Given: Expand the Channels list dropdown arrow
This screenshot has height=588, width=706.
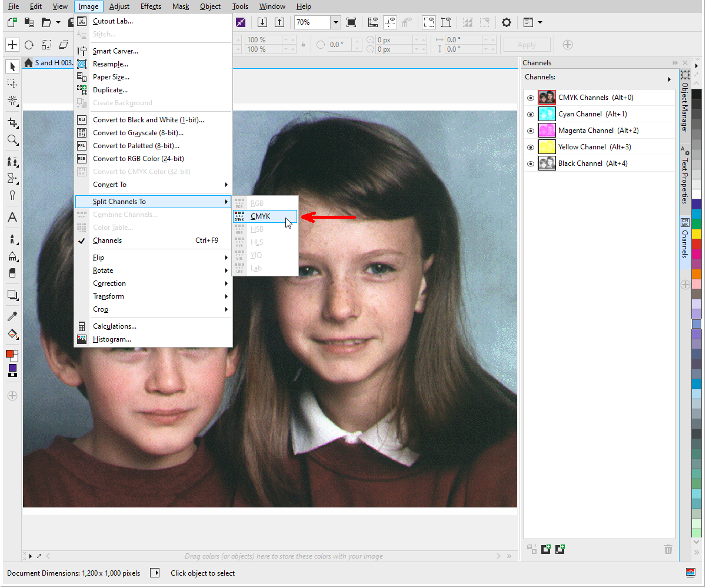Looking at the screenshot, I should (669, 78).
